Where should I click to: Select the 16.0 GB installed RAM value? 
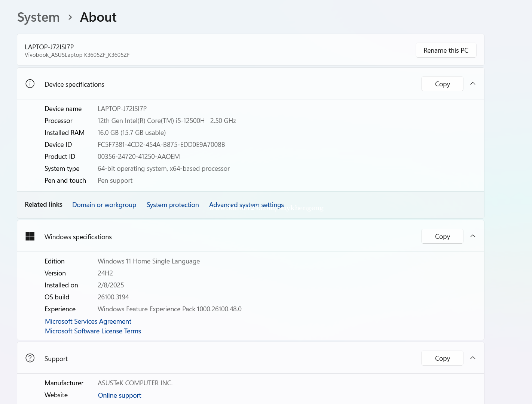click(x=132, y=133)
